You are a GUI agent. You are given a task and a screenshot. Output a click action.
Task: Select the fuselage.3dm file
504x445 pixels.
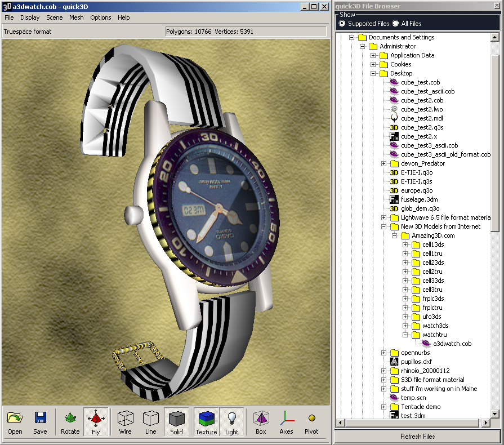pos(419,199)
